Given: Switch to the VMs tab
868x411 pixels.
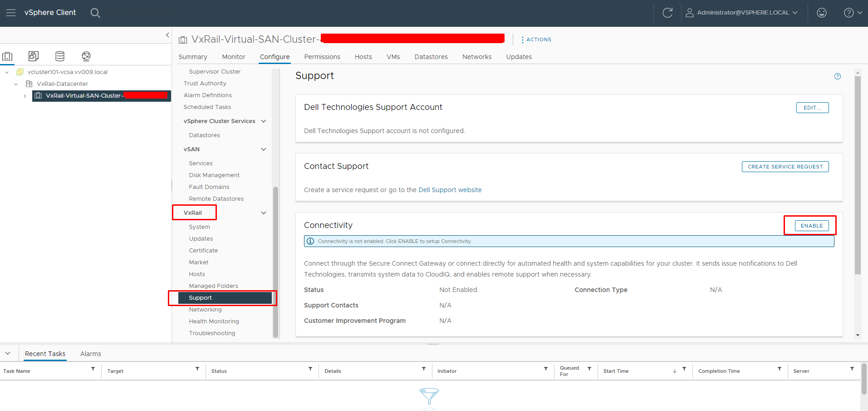Looking at the screenshot, I should tap(393, 57).
